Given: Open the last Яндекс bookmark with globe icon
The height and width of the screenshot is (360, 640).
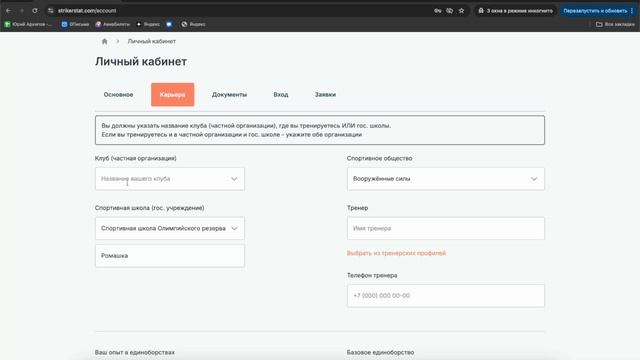Looking at the screenshot, I should (193, 24).
